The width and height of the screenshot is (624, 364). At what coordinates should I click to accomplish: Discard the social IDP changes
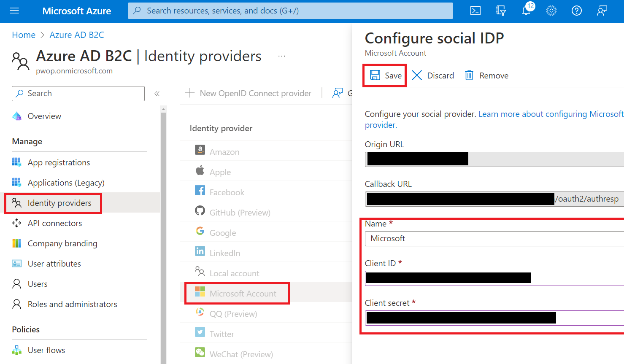coord(433,75)
